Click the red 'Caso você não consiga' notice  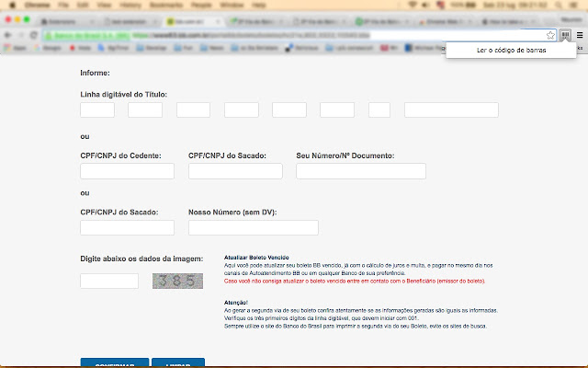click(x=355, y=282)
